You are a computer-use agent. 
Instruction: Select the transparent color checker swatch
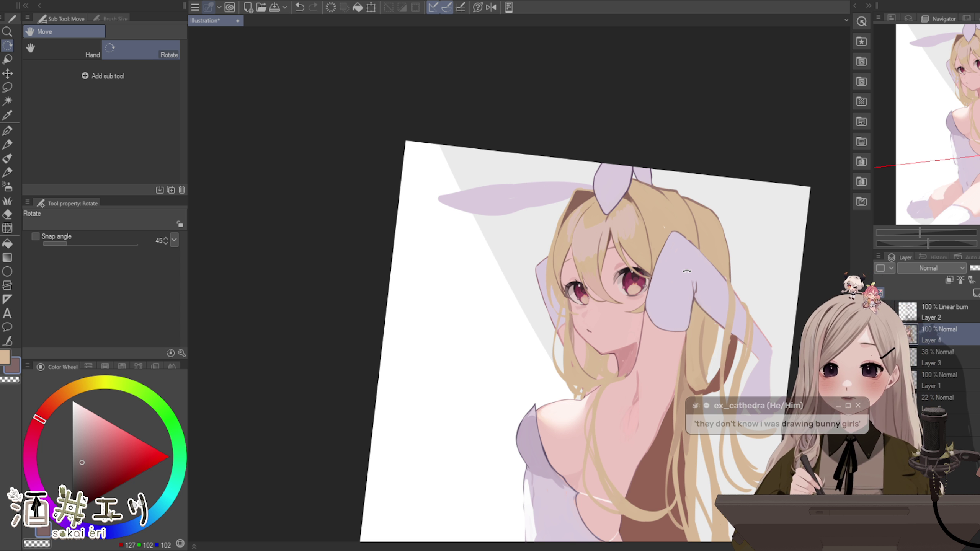click(10, 380)
